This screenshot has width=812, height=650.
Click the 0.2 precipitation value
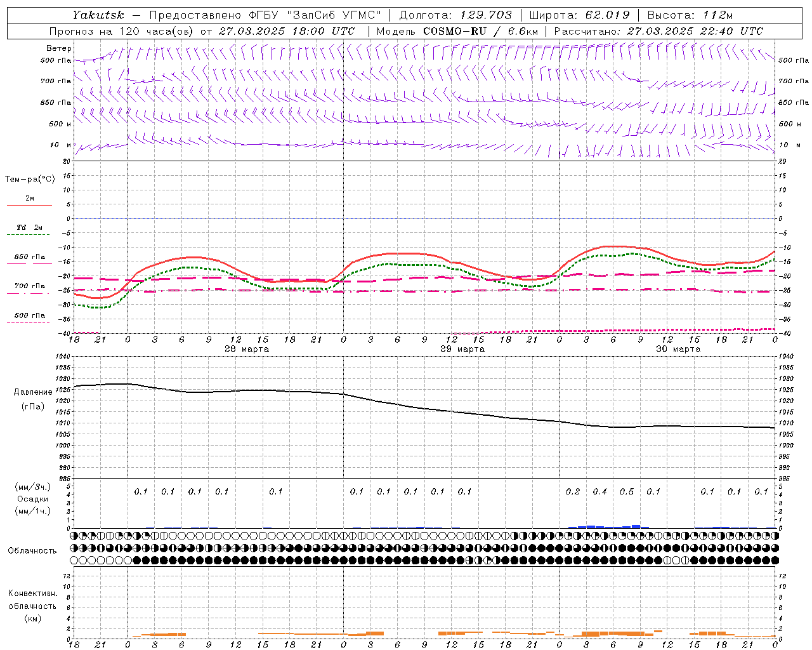pos(573,491)
